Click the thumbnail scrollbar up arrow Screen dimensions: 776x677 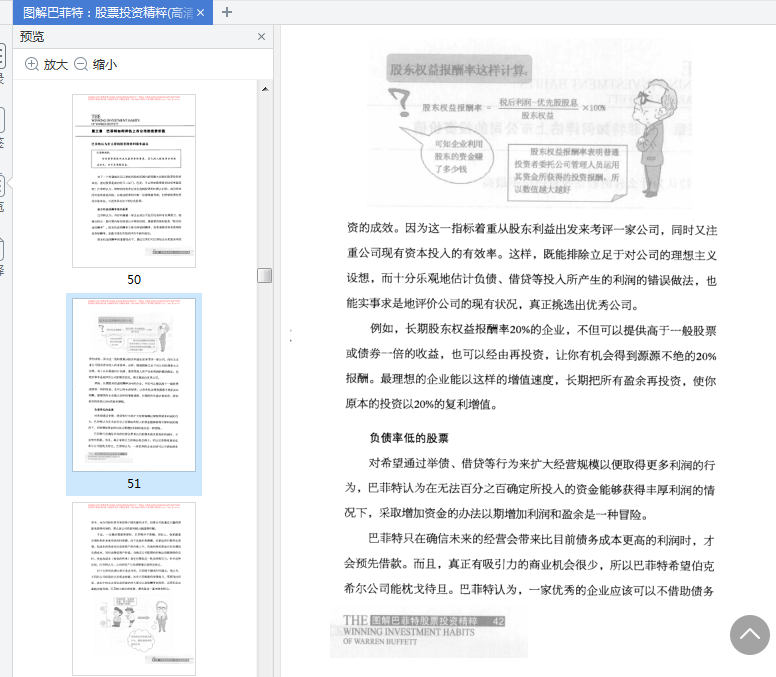265,89
